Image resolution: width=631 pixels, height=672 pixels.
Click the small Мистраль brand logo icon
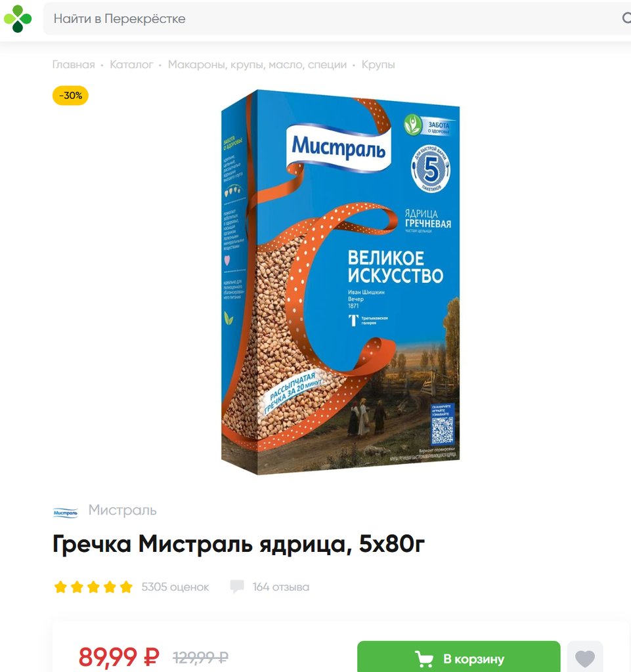(x=66, y=513)
